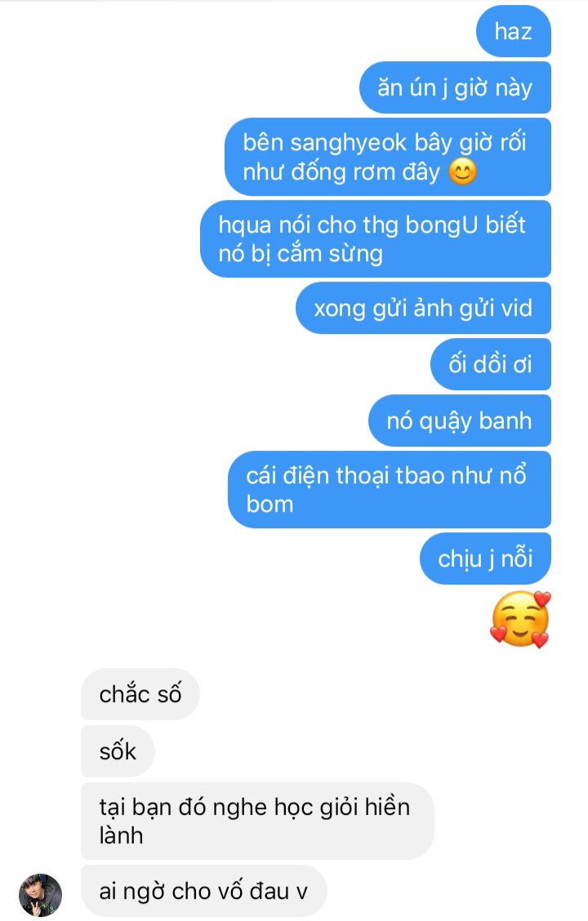Tap the word 'bom' in the blue bubble

click(269, 504)
